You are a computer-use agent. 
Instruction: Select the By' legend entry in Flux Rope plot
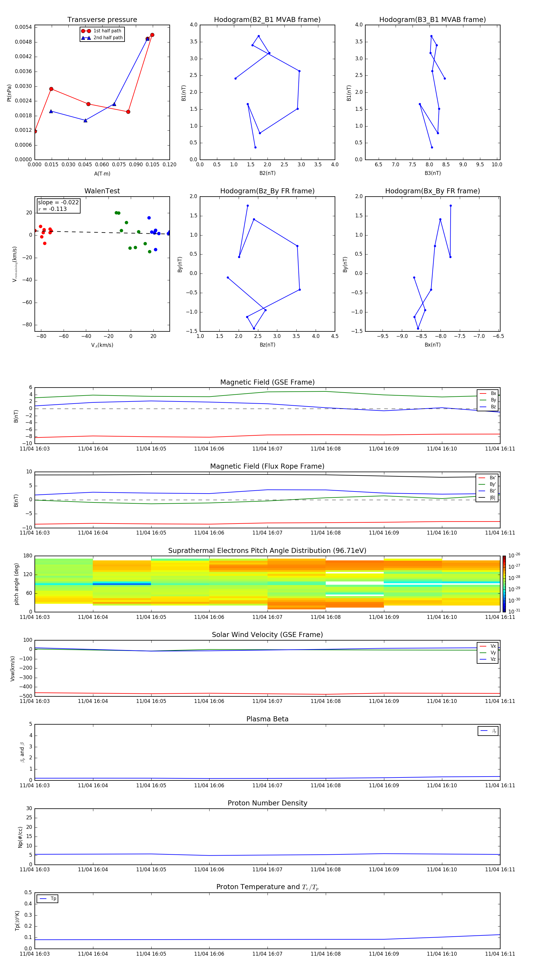(x=487, y=484)
